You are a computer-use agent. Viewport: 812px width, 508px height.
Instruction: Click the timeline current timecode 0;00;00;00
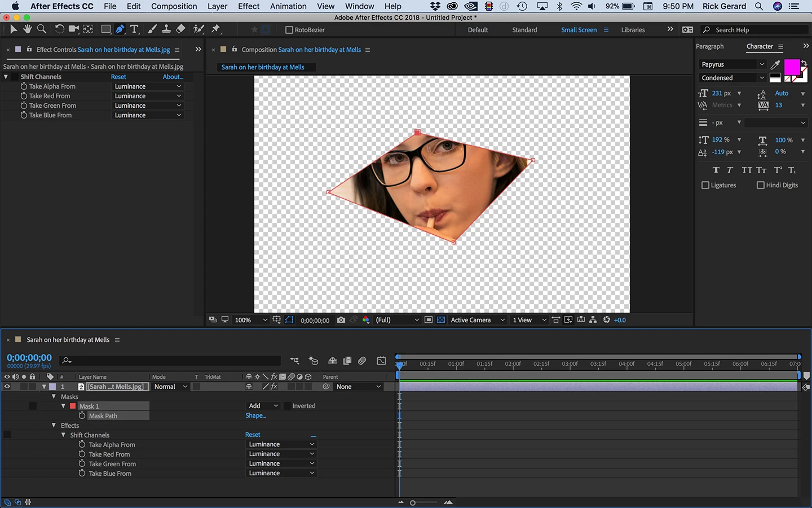[x=29, y=358]
